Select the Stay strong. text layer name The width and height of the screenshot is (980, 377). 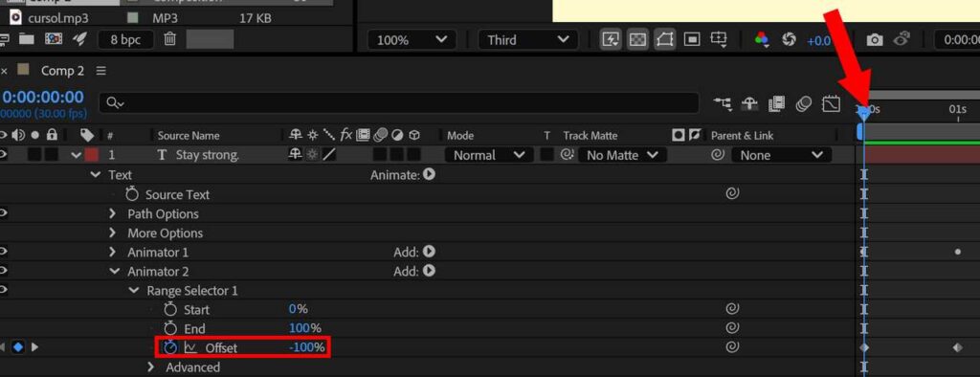[x=208, y=155]
